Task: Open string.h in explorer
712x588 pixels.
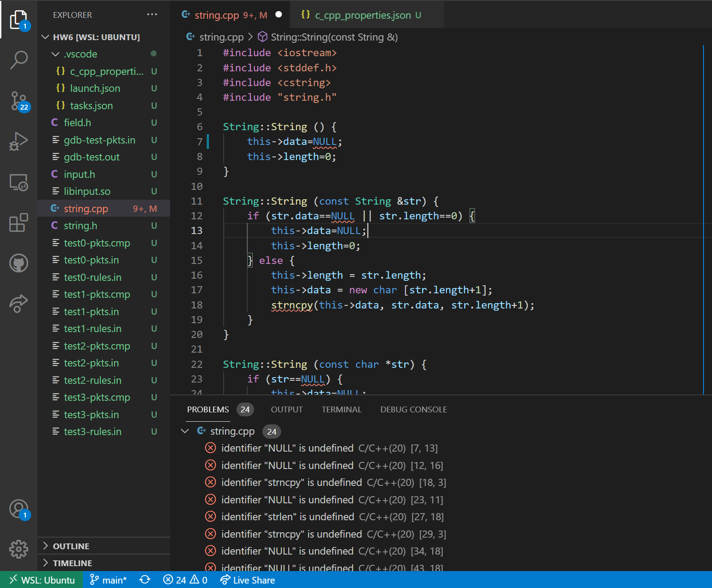Action: pyautogui.click(x=104, y=226)
